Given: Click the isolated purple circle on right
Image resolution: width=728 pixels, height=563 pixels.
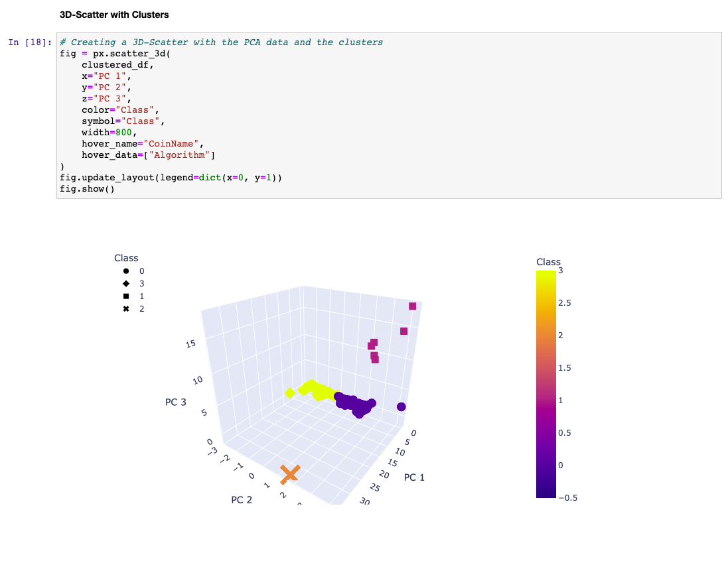Looking at the screenshot, I should [x=401, y=407].
